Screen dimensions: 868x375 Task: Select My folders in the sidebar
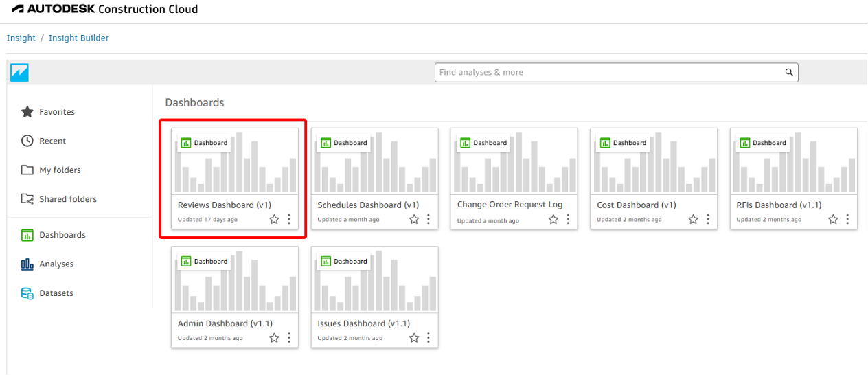(60, 170)
